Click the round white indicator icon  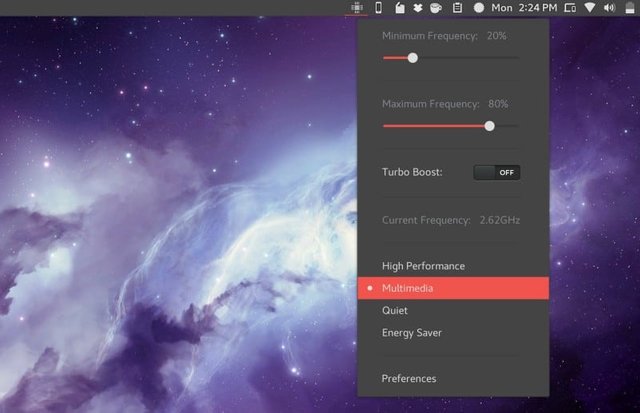pyautogui.click(x=479, y=8)
